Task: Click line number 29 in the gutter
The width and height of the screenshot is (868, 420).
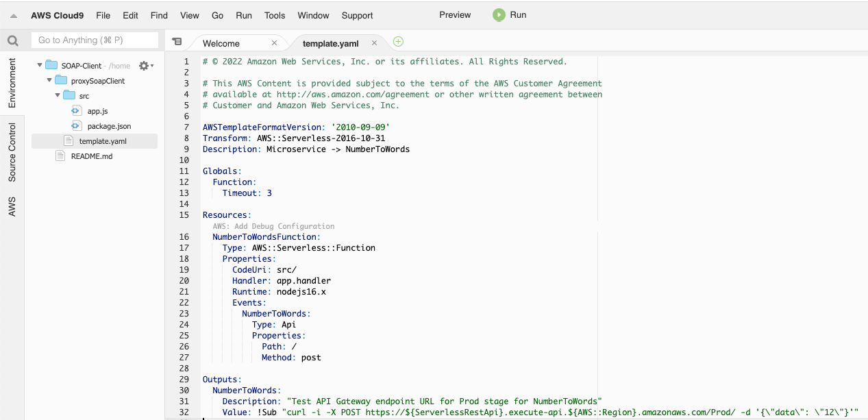Action: [x=184, y=380]
